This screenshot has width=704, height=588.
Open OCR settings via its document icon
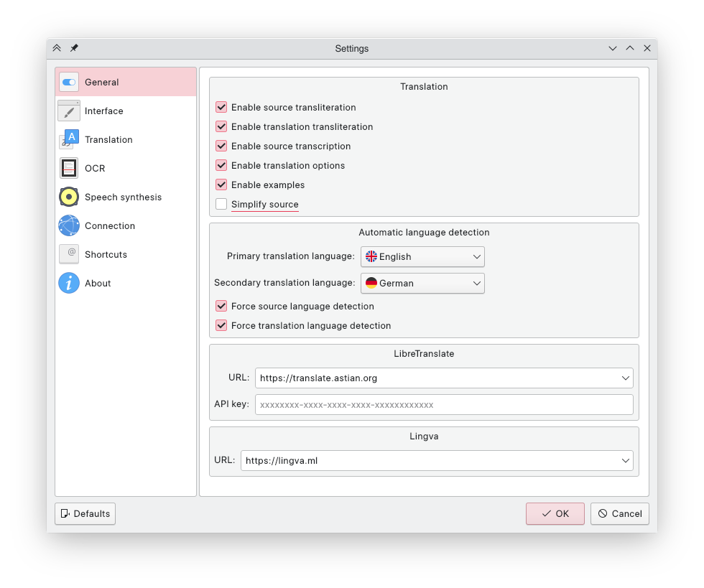click(x=68, y=168)
